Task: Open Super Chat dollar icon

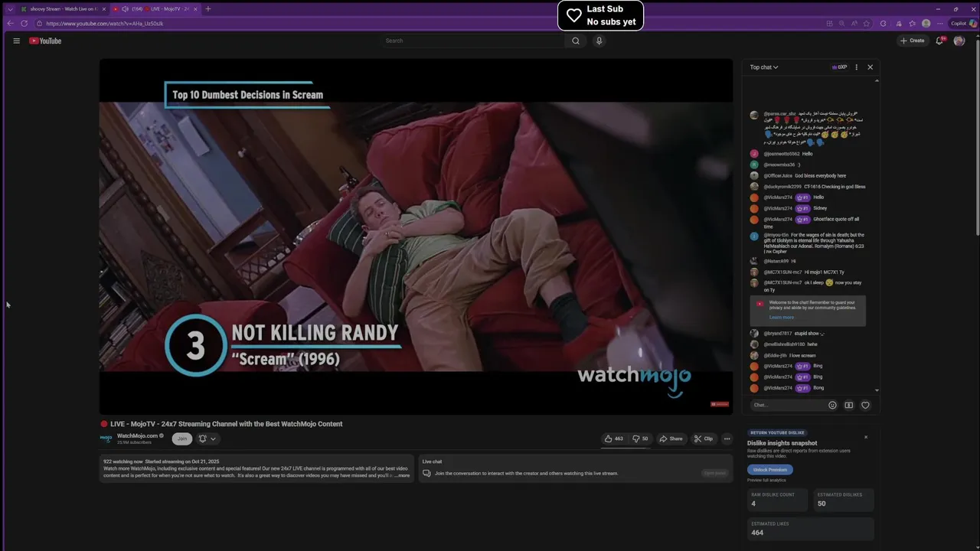Action: [848, 405]
